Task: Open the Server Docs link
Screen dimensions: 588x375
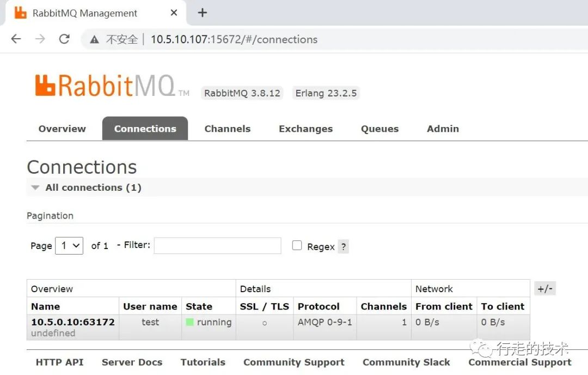Action: 132,362
